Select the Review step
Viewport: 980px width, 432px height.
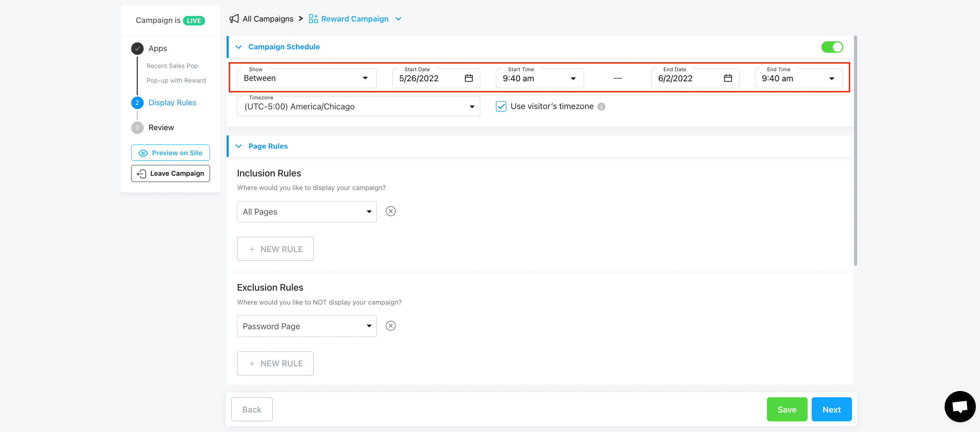161,127
